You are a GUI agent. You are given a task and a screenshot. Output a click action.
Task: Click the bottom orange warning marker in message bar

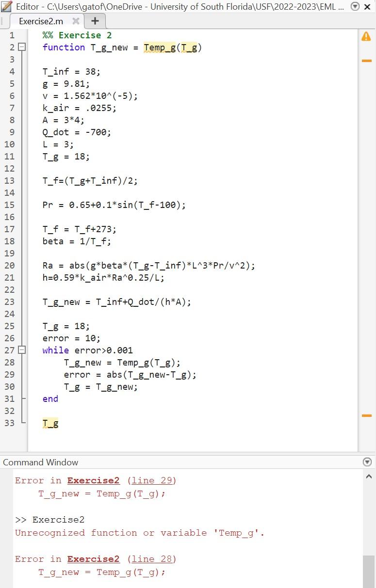(x=367, y=415)
